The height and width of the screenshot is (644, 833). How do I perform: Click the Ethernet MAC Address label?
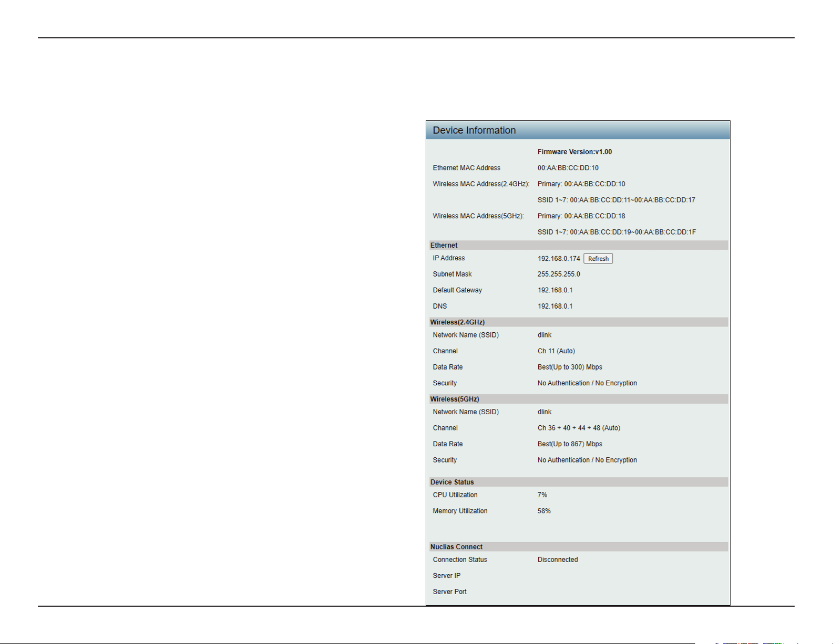click(466, 168)
